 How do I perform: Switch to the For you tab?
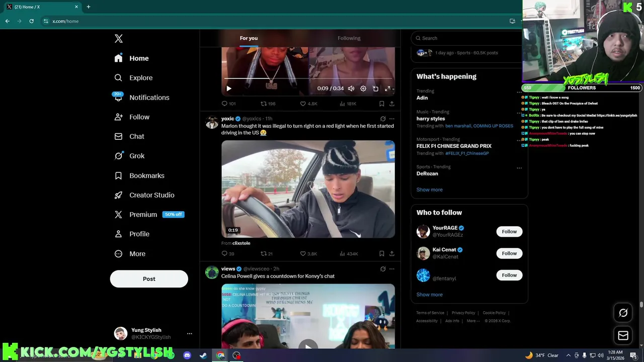point(249,38)
